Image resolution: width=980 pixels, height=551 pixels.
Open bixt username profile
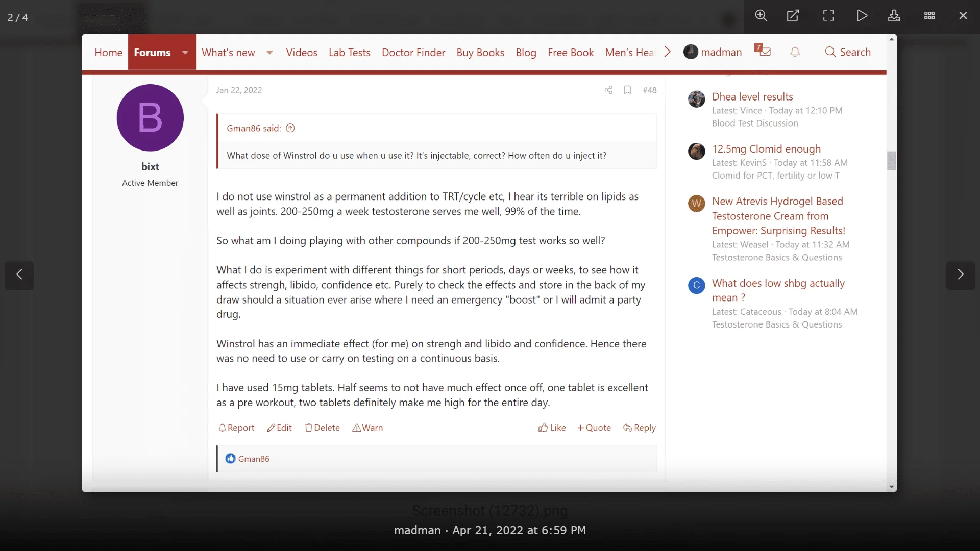click(150, 167)
